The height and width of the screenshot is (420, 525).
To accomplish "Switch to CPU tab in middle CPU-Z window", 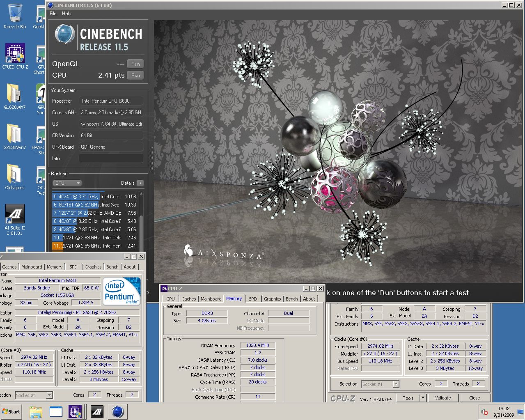I will pyautogui.click(x=171, y=299).
